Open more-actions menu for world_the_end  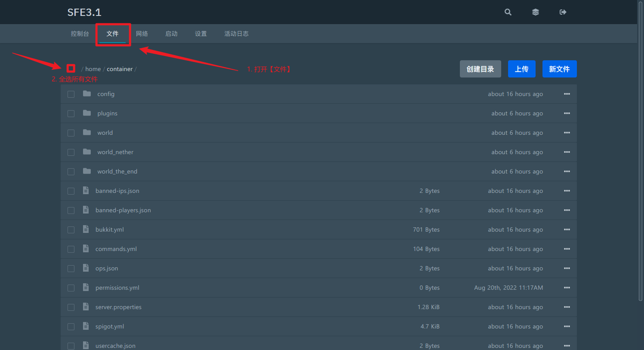pos(567,171)
